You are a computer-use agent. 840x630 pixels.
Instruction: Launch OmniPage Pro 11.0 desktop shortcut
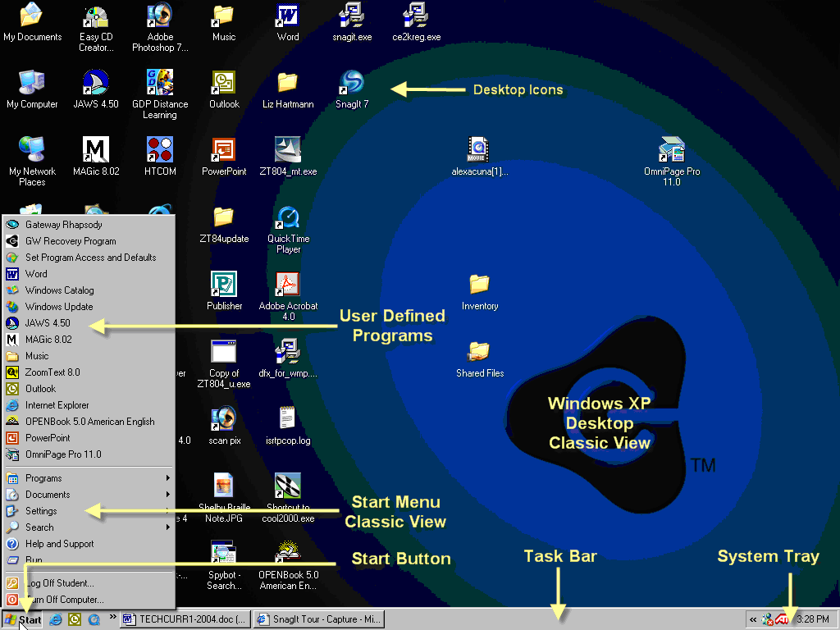672,162
